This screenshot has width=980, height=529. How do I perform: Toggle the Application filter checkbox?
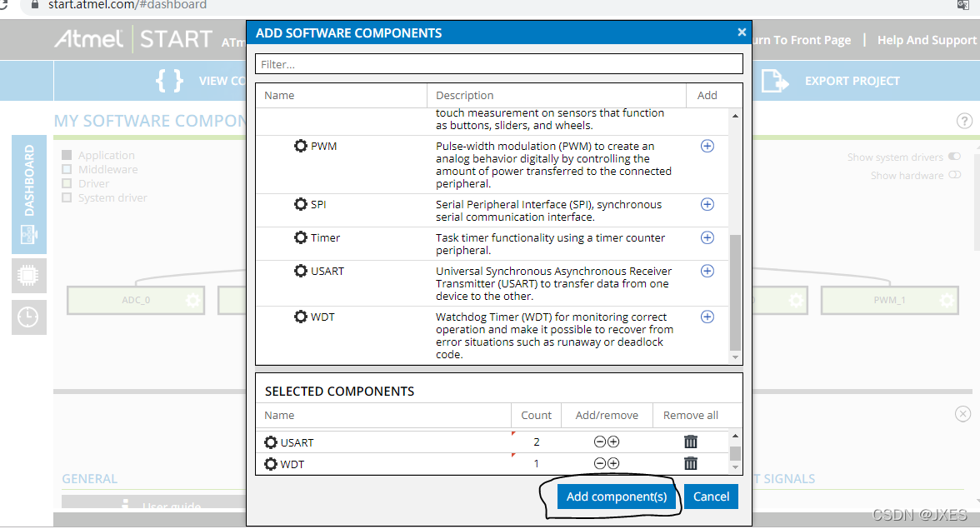(67, 155)
